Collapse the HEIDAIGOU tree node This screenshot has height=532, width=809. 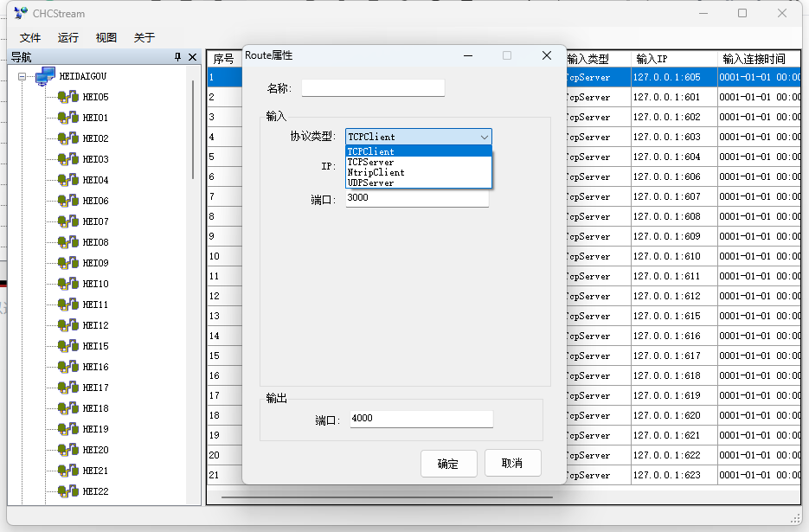coord(22,77)
